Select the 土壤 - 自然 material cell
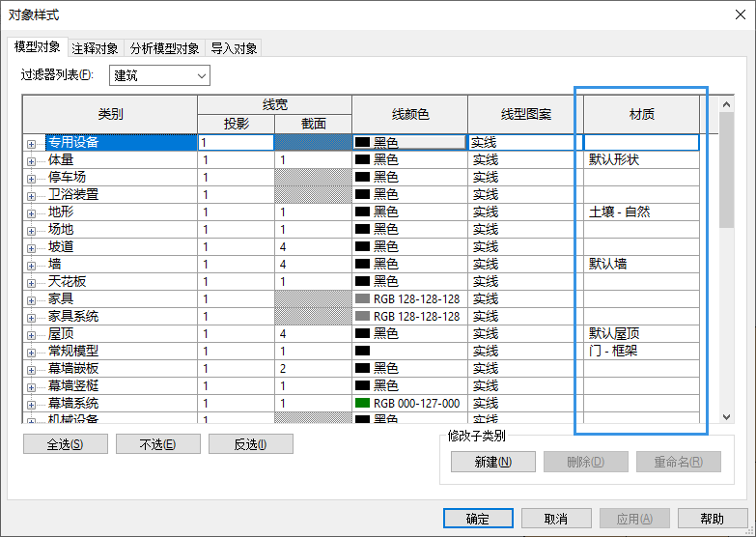Viewport: 756px width, 537px height. tap(641, 212)
